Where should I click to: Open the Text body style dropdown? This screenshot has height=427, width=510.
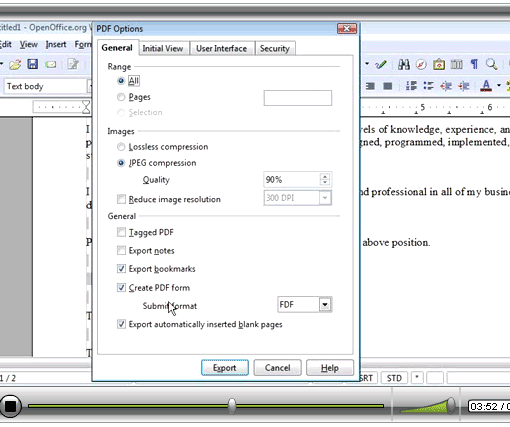coord(90,86)
